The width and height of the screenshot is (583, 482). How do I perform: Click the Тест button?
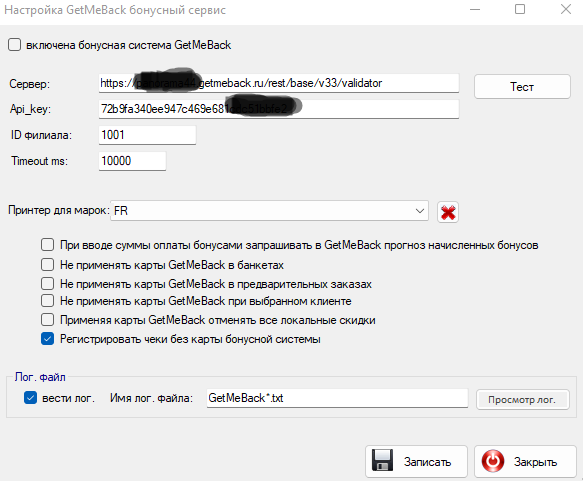pyautogui.click(x=522, y=87)
